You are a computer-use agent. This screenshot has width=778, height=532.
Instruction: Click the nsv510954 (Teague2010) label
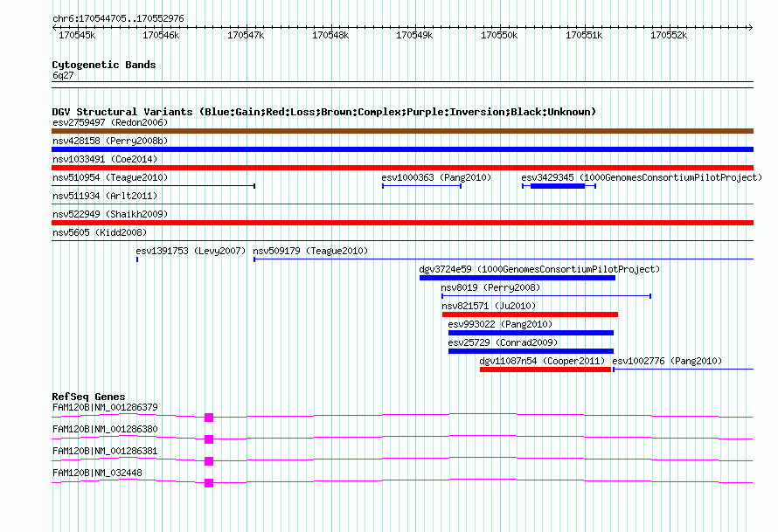tap(110, 177)
